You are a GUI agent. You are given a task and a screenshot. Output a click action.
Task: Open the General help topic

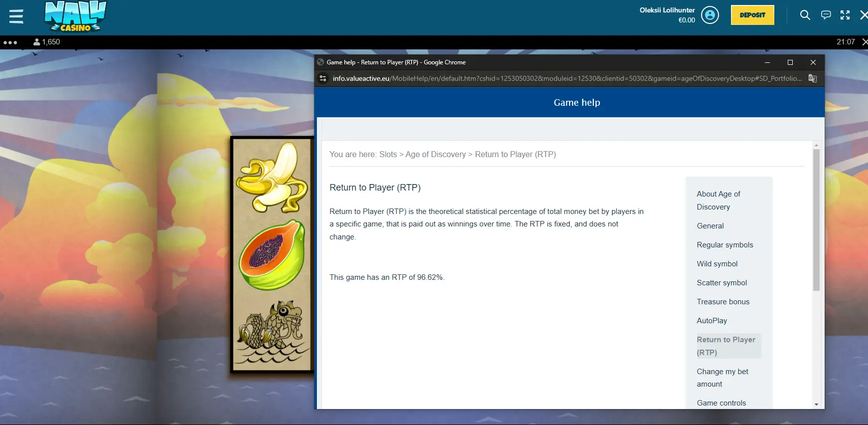click(710, 226)
